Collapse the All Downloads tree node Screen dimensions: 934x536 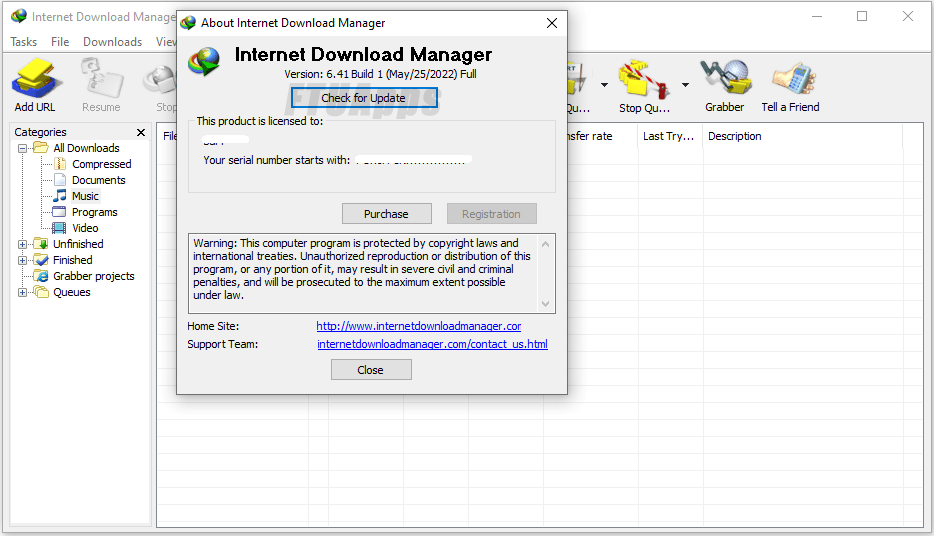tap(22, 148)
